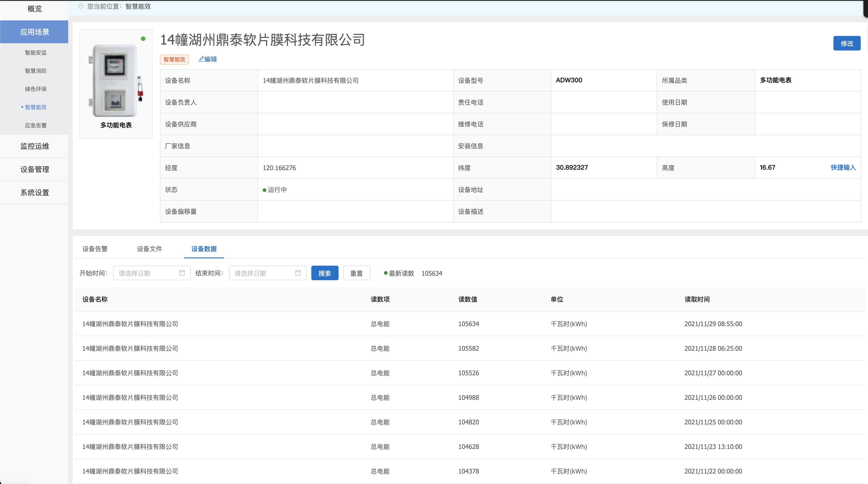The width and height of the screenshot is (868, 484).
Task: Expand the 监控运维 sidebar section
Action: (34, 146)
